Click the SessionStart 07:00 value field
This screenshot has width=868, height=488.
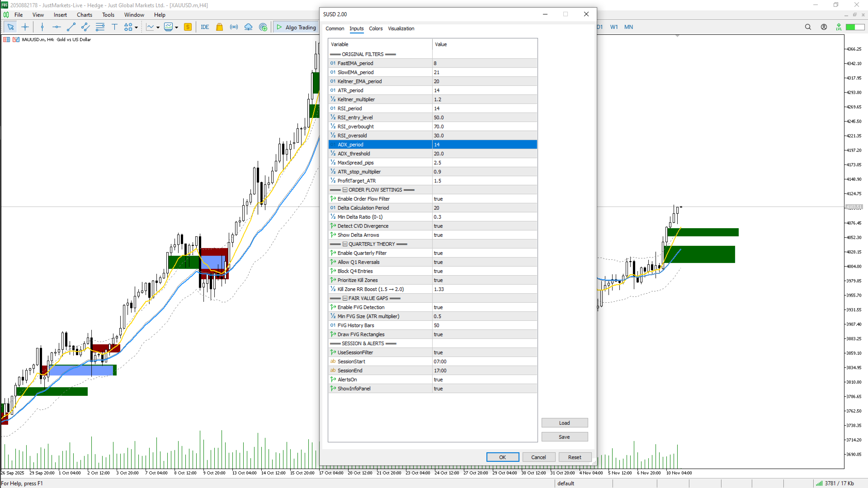[484, 361]
